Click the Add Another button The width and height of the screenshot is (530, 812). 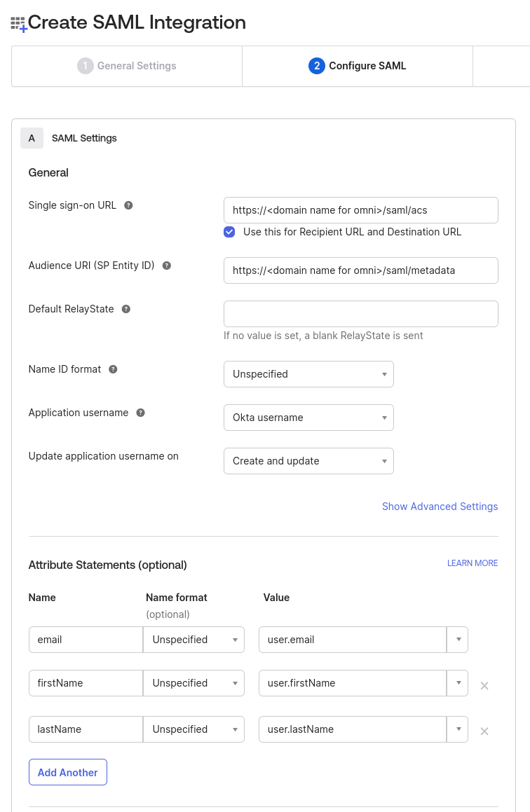68,772
